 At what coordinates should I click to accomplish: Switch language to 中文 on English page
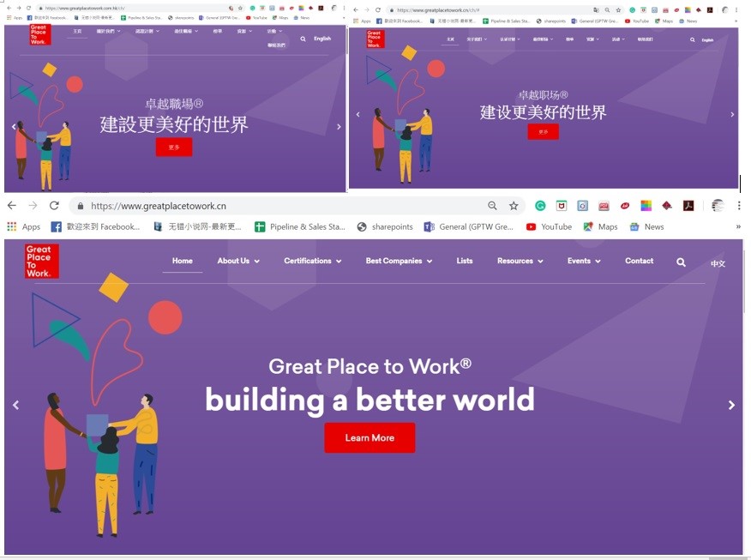[718, 263]
